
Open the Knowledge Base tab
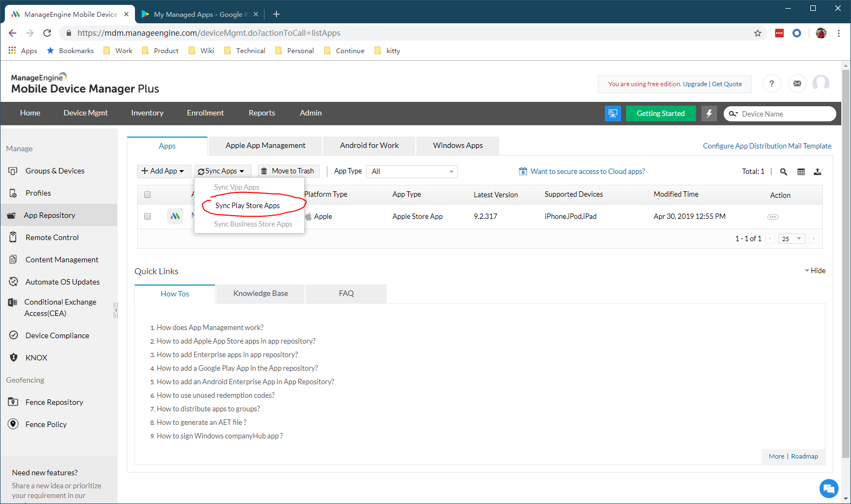pyautogui.click(x=261, y=293)
